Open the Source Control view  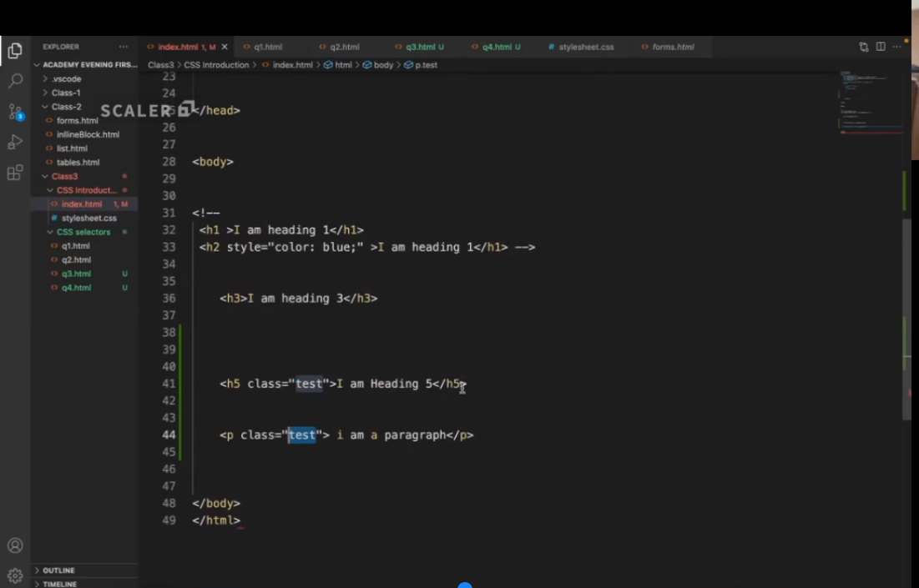pos(15,112)
